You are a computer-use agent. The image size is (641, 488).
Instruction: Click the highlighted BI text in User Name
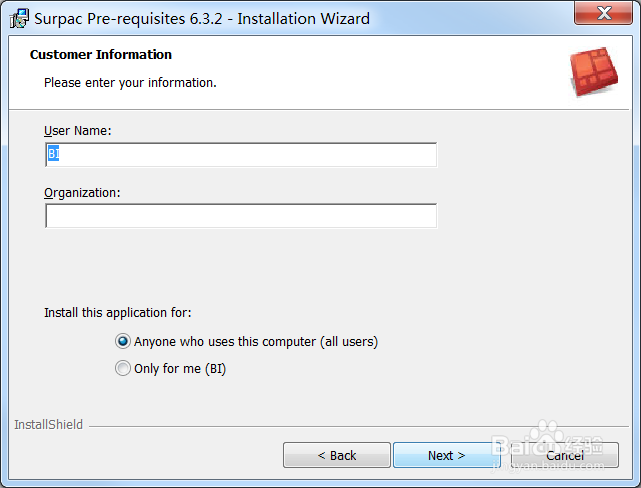click(x=54, y=154)
